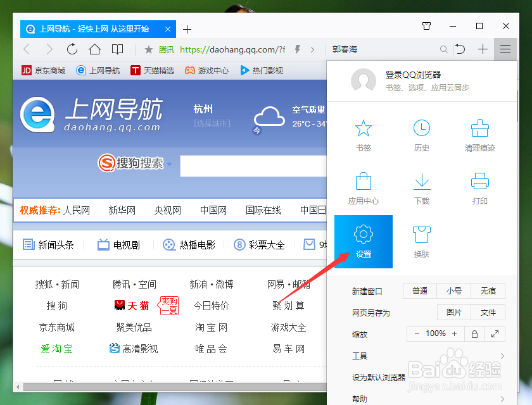Screen dimensions: 532x405
Task: Select 设为默认浏览器 menu entry
Action: click(379, 377)
